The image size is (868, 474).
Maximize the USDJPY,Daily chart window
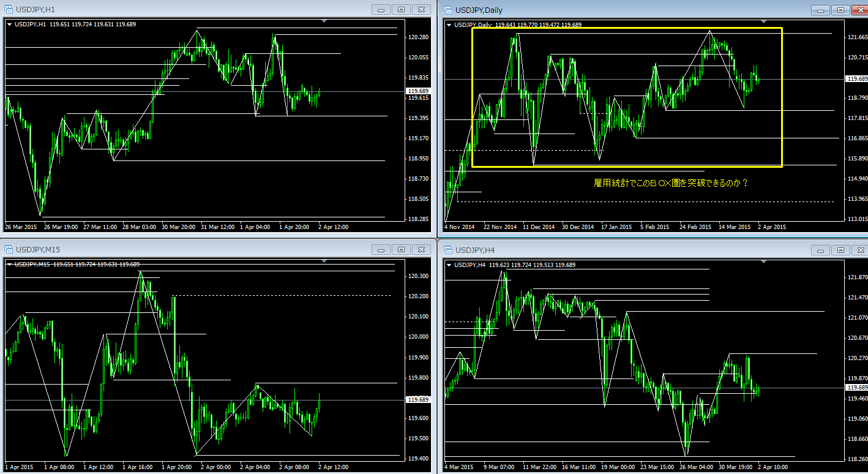click(x=840, y=10)
